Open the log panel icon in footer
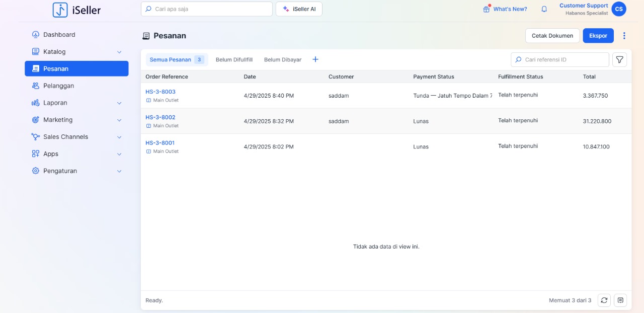Screen dimensions: 644x313 tap(620, 300)
